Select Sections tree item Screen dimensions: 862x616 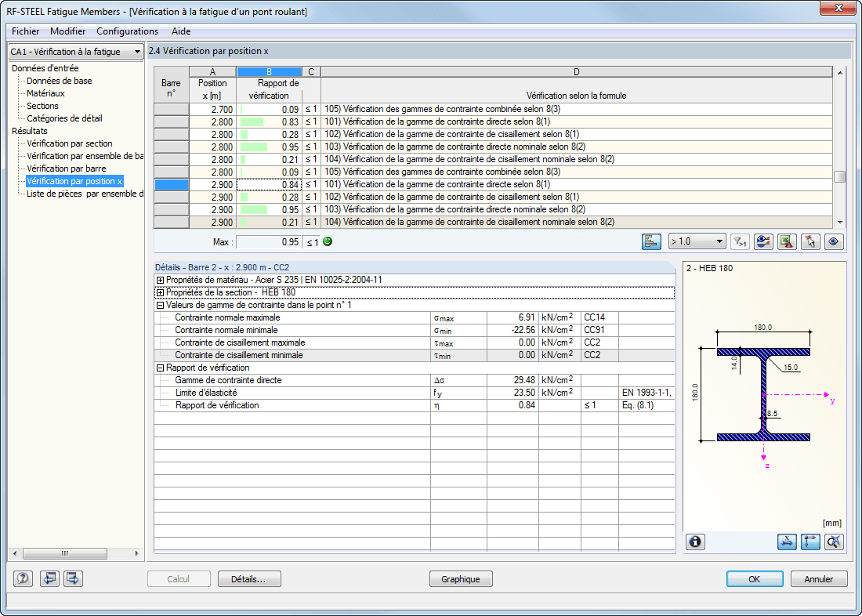pos(42,106)
